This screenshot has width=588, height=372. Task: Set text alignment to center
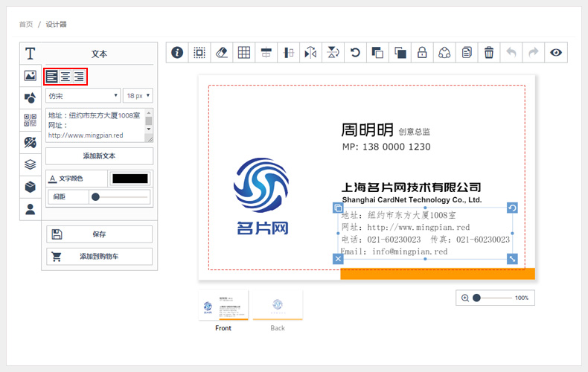tap(65, 77)
